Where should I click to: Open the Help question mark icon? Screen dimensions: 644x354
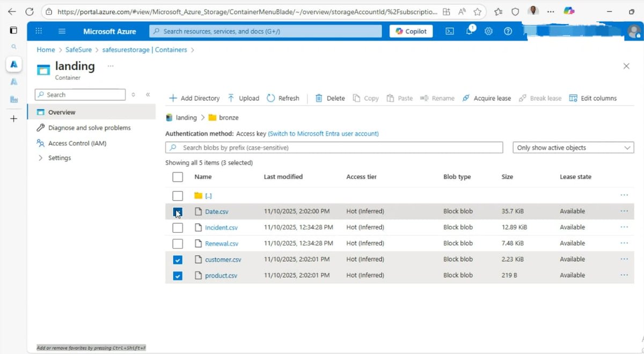[x=508, y=31]
